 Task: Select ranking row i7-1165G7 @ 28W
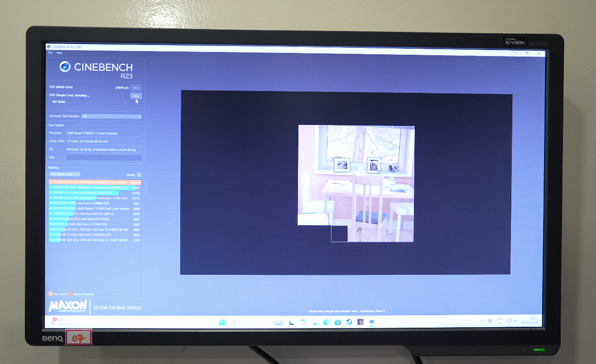(95, 229)
